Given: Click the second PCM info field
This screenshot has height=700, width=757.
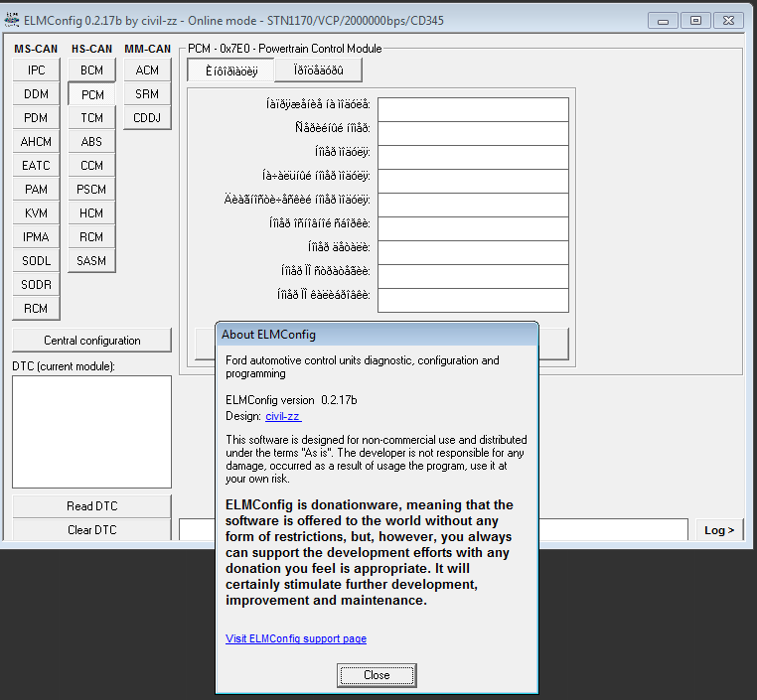Looking at the screenshot, I should click(x=473, y=133).
